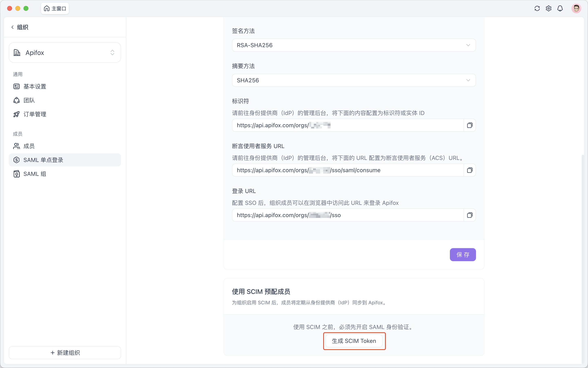Click the 保存 save button

[463, 255]
